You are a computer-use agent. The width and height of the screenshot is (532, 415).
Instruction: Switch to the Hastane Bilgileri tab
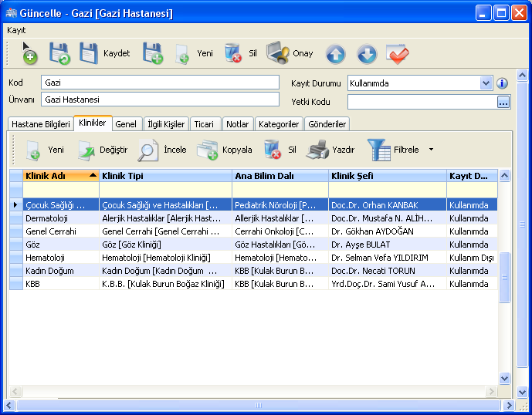point(40,124)
